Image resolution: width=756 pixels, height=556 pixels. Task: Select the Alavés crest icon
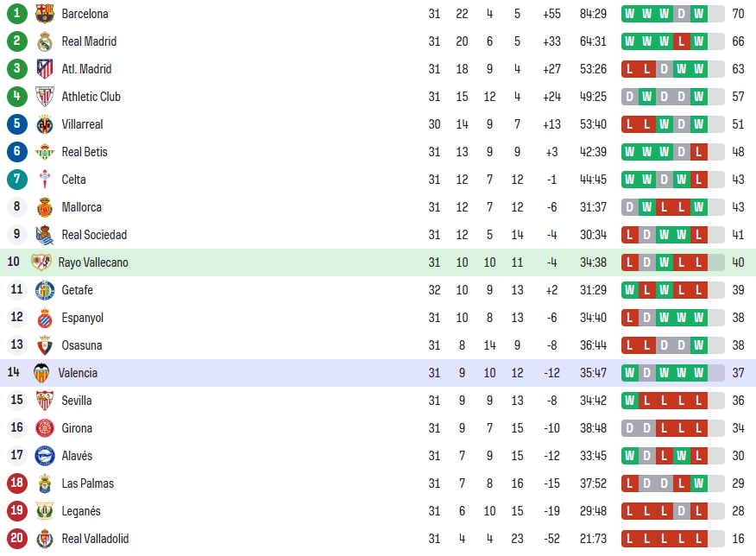coord(45,456)
